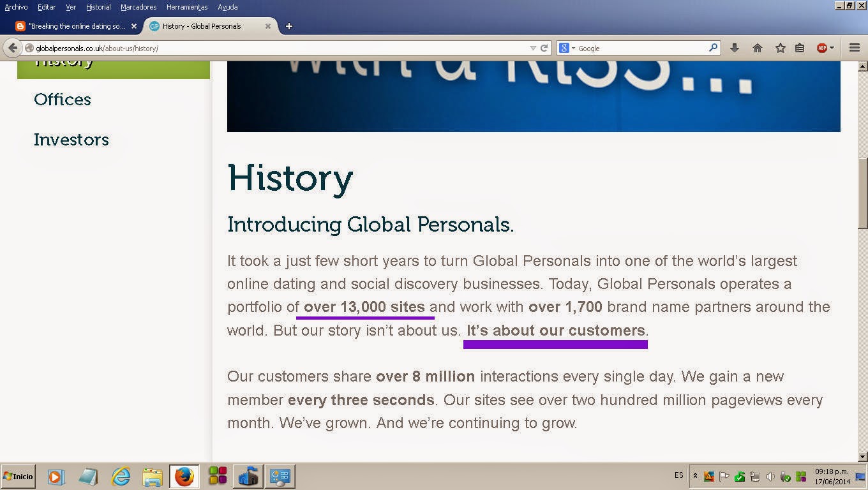
Task: Click the page scrollbar up arrow
Action: pos(862,66)
